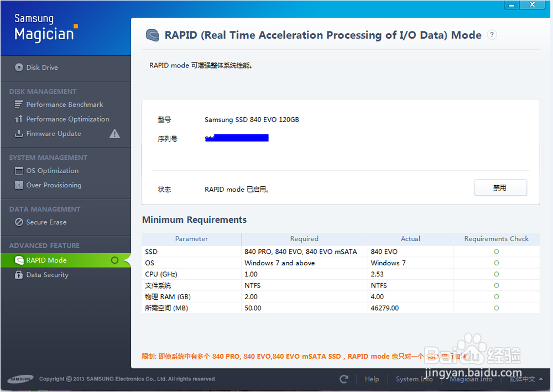The image size is (553, 392).
Task: Click the Performance Benchmark bars icon
Action: [x=19, y=104]
